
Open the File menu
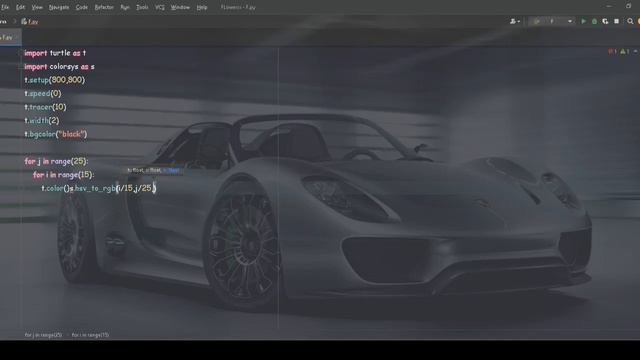tap(5, 7)
